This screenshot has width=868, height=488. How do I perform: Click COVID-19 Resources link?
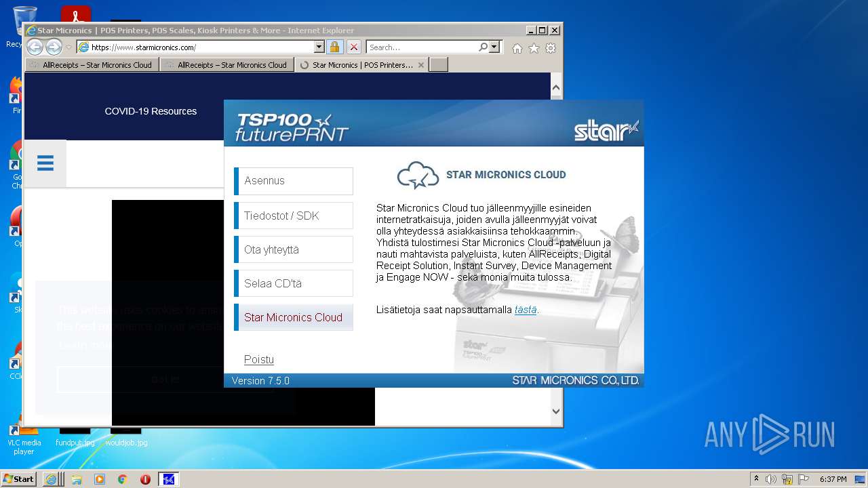(x=151, y=111)
